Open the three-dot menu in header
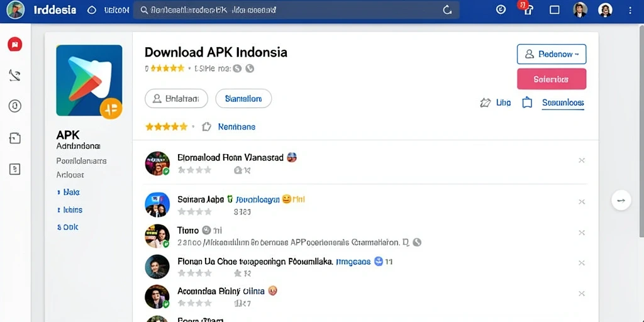Viewport: 644px width, 322px height. point(630,10)
